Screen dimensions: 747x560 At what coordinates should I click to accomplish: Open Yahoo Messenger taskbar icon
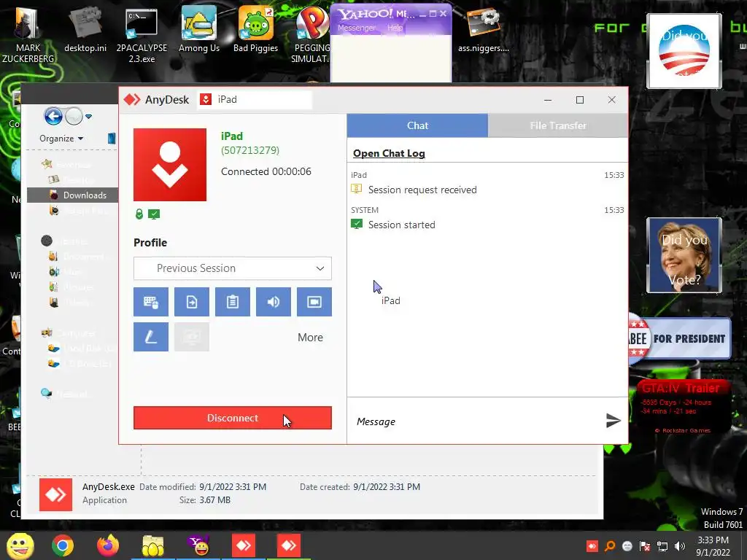[x=198, y=545]
